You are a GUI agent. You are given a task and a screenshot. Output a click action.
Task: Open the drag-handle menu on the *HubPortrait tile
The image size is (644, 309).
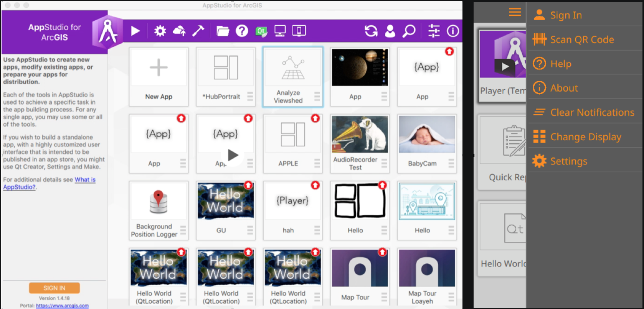pos(250,96)
